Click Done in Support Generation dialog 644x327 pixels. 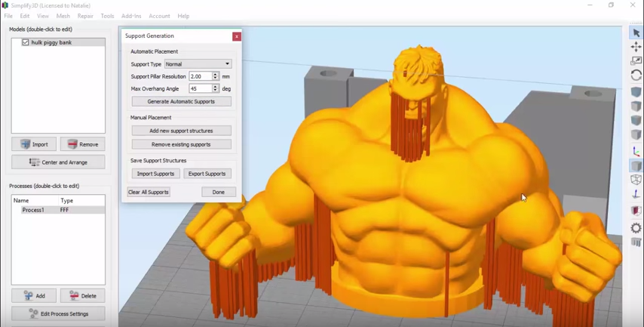click(x=219, y=192)
